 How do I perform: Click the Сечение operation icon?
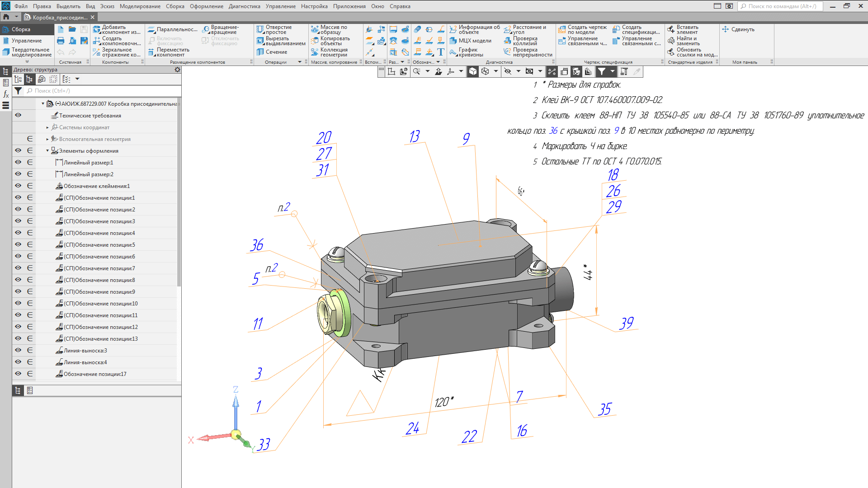[260, 52]
